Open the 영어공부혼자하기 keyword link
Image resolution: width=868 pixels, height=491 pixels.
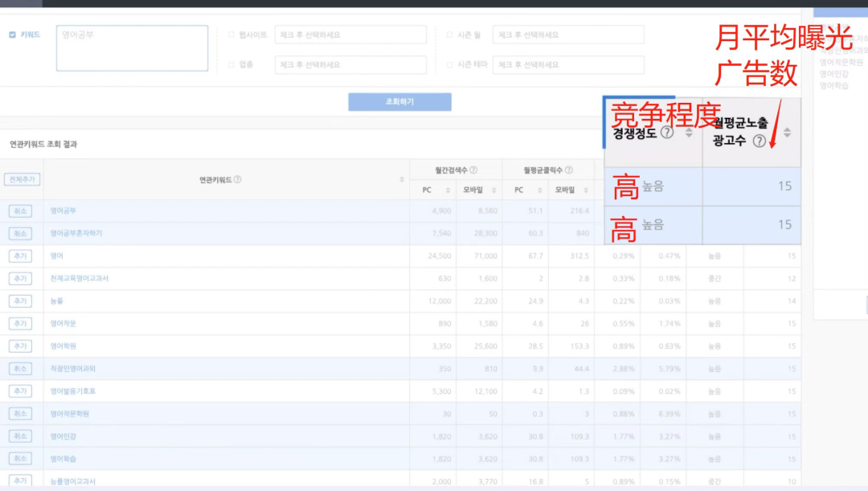[76, 234]
